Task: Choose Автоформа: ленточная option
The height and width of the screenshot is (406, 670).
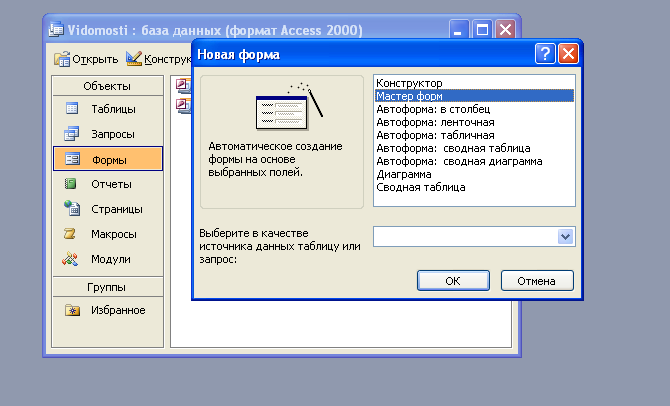Action: [474, 122]
